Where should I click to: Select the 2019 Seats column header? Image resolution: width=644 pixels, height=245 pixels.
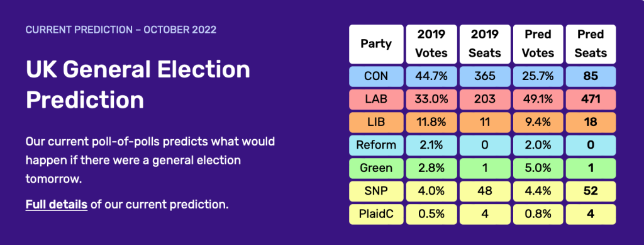coord(485,44)
